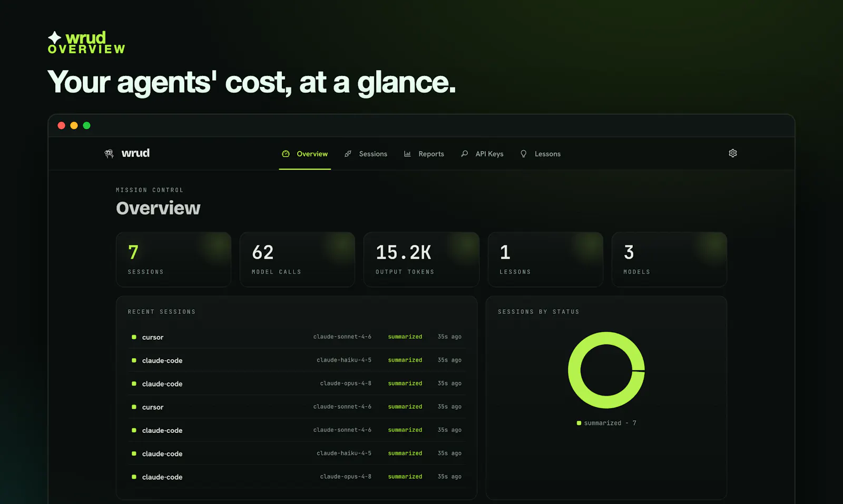Viewport: 843px width, 504px height.
Task: Click the green maximize window button
Action: [x=87, y=125]
